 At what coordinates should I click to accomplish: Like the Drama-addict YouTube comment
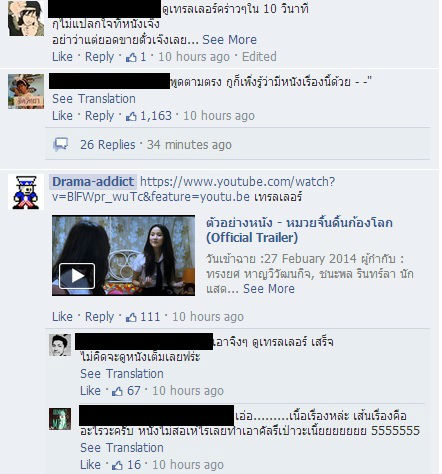[x=62, y=317]
